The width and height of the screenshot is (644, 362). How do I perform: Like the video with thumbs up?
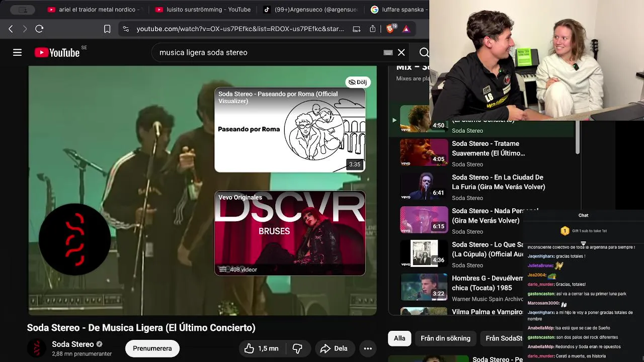pyautogui.click(x=261, y=348)
